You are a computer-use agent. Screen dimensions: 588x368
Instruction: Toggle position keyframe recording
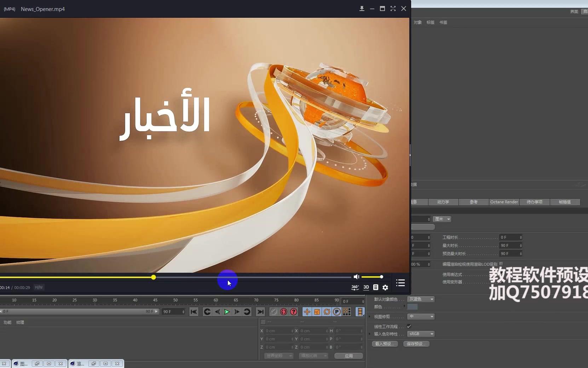pos(307,312)
